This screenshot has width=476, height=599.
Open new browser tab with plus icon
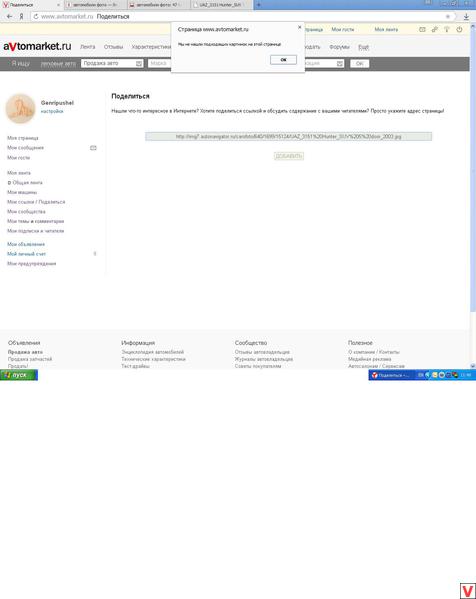tap(259, 5)
